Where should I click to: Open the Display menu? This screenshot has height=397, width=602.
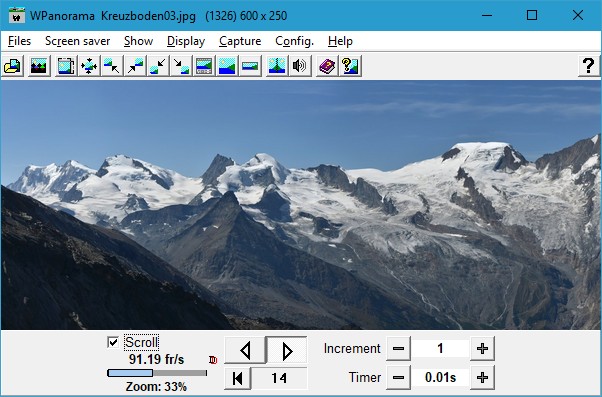click(186, 41)
